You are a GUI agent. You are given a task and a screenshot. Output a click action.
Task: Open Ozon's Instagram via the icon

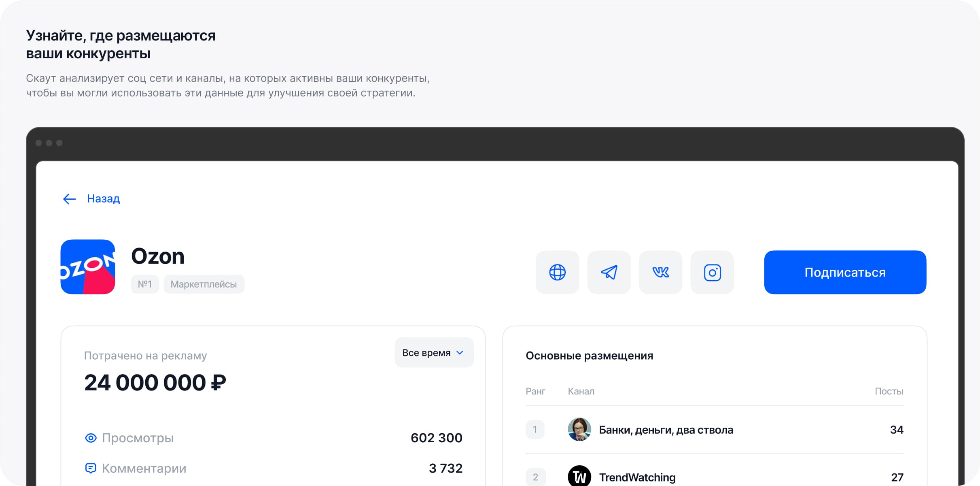pyautogui.click(x=712, y=272)
